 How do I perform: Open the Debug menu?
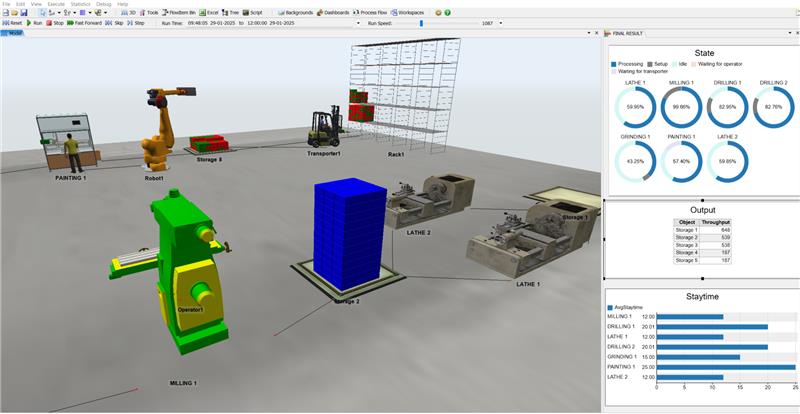click(104, 4)
